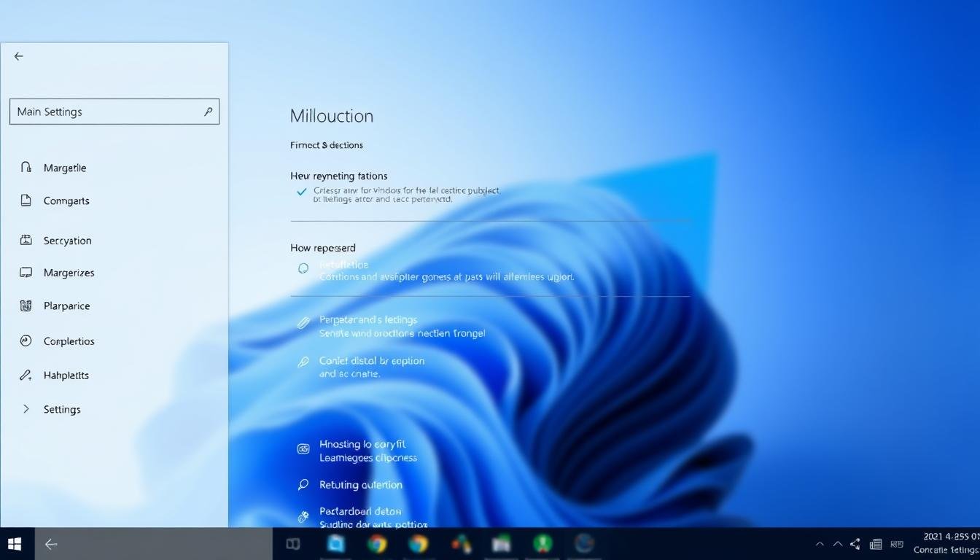Open Sercyation via its sidebar icon

coord(26,240)
